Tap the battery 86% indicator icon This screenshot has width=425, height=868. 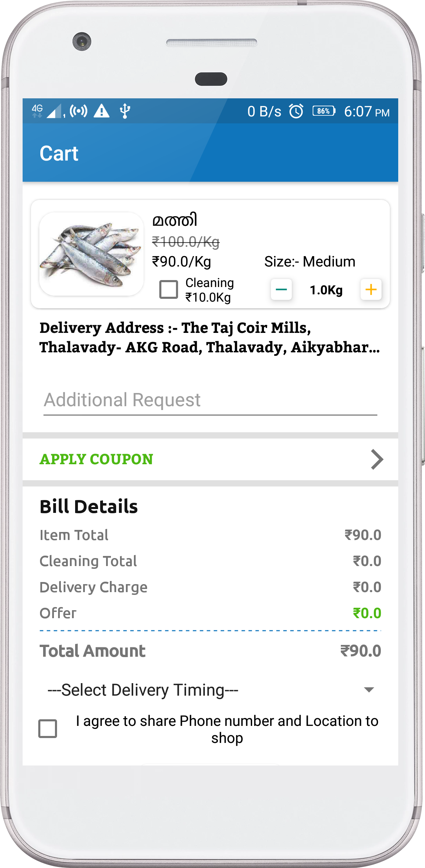324,111
